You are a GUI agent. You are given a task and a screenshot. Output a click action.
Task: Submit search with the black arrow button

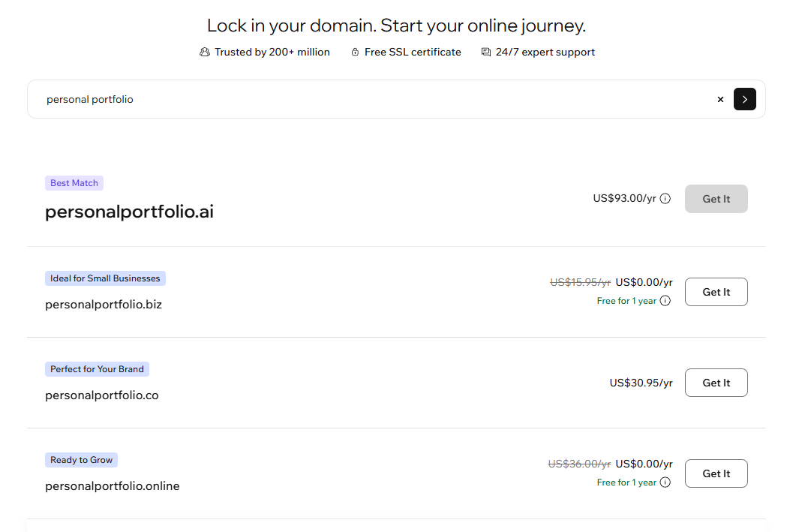click(744, 99)
